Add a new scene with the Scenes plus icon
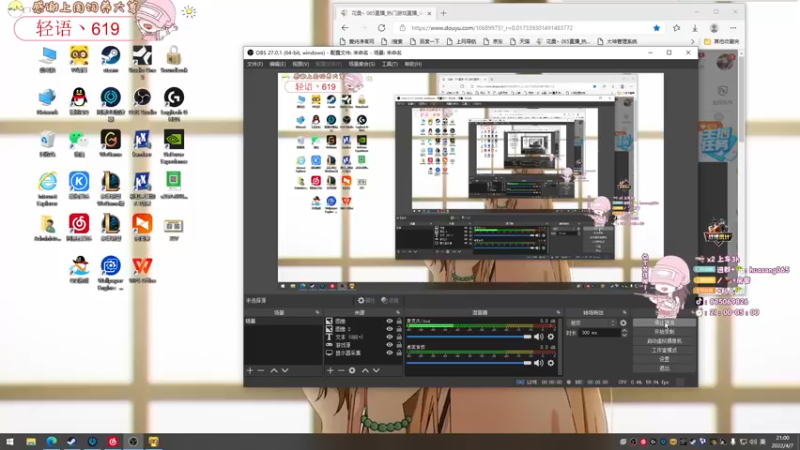800x450 pixels. pyautogui.click(x=250, y=370)
